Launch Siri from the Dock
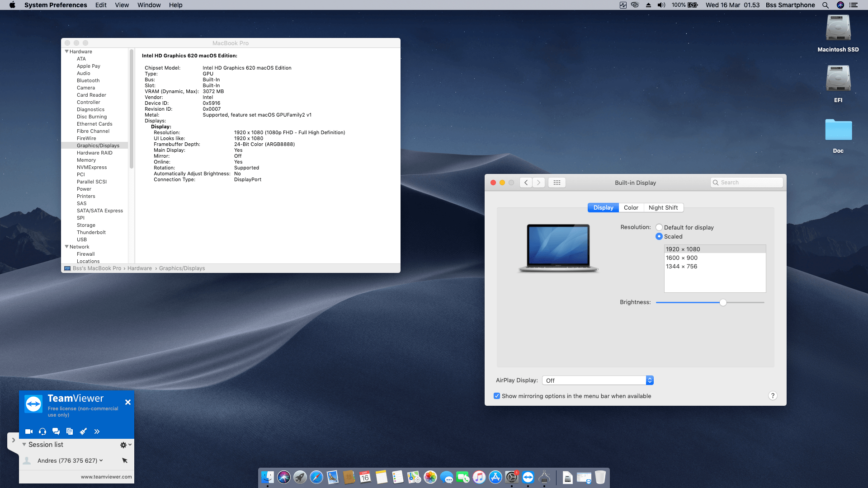The width and height of the screenshot is (868, 488). pyautogui.click(x=284, y=477)
